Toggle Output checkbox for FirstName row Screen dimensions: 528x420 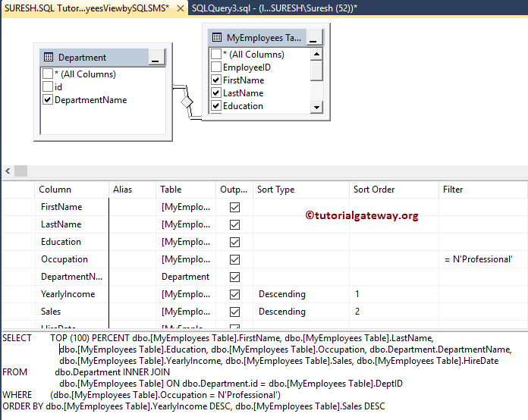click(234, 207)
